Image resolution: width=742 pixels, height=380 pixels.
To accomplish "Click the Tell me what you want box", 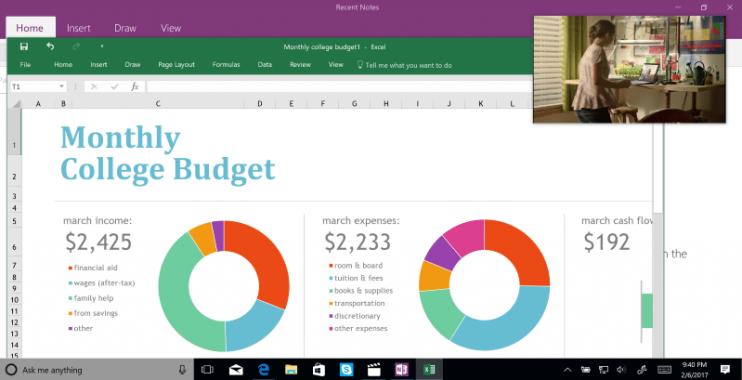I will [404, 65].
